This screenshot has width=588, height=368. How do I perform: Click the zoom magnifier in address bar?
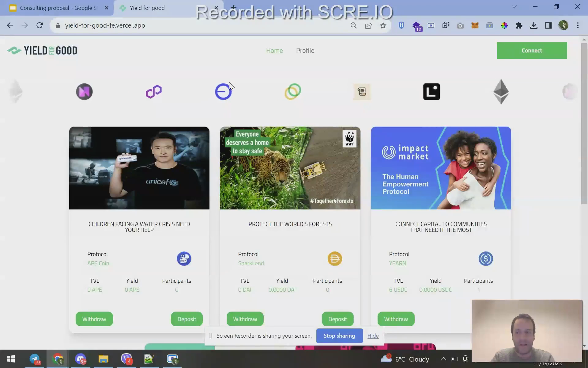[x=353, y=25]
